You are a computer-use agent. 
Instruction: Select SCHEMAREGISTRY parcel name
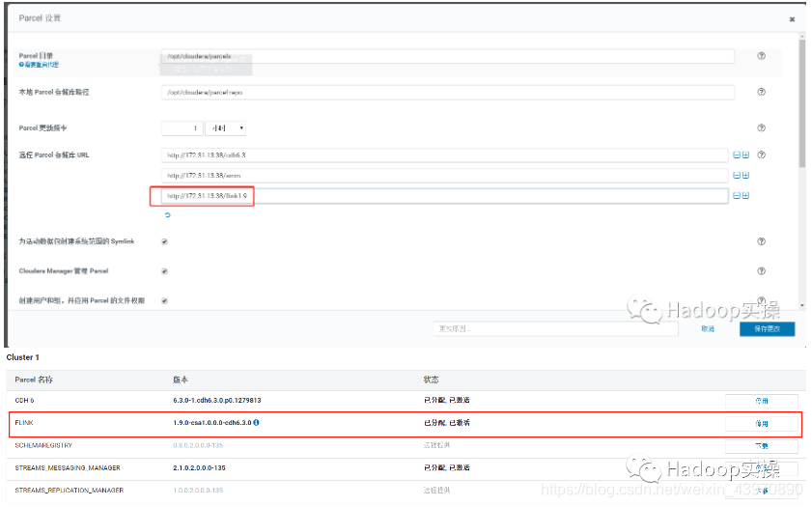pos(43,445)
